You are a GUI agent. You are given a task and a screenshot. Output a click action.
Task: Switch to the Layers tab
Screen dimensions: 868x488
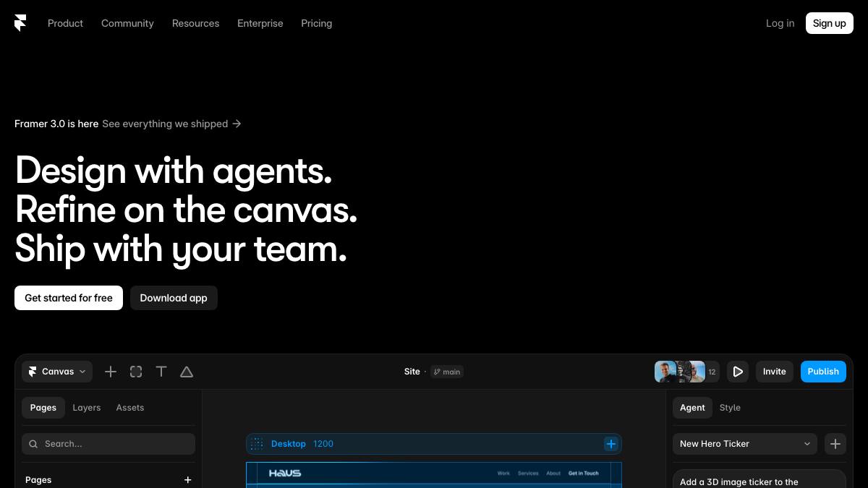(87, 408)
